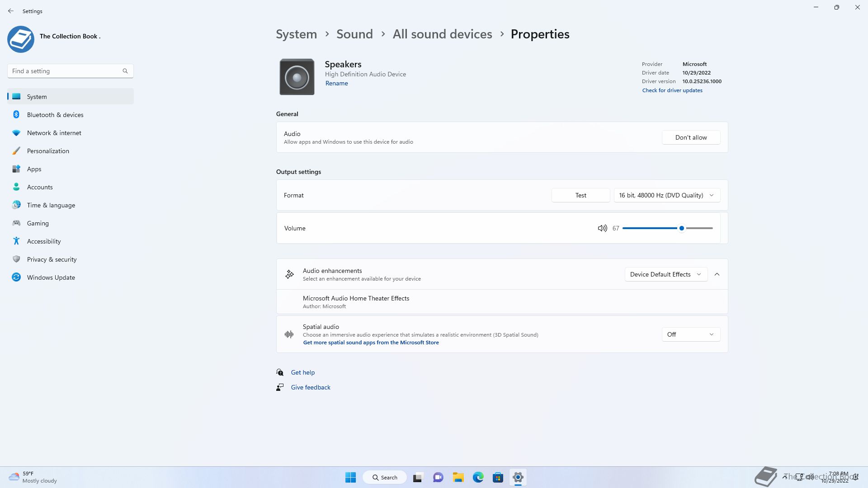This screenshot has height=488, width=868.
Task: Launch Microsoft Edge from the taskbar
Action: click(478, 477)
